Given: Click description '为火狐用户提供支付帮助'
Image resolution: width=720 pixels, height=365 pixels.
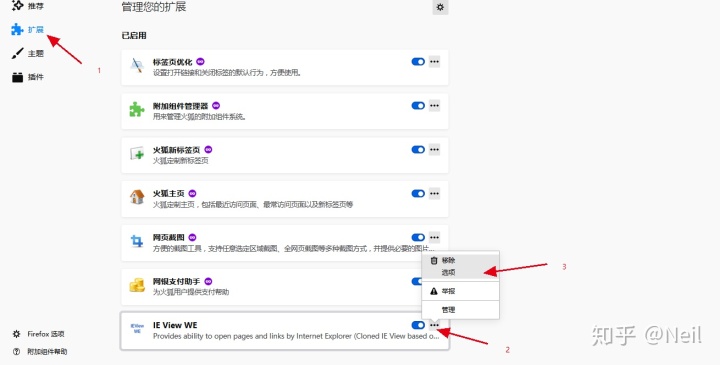Looking at the screenshot, I should 191,292.
